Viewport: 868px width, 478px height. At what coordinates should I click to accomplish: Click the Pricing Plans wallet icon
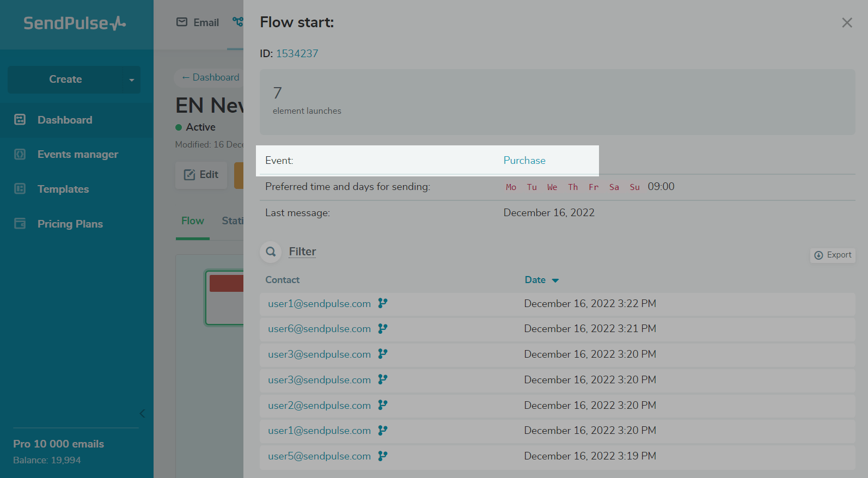coord(20,224)
